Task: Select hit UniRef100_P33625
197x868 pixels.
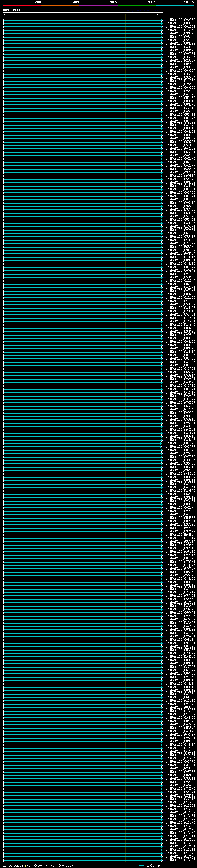Action: tap(180, 460)
